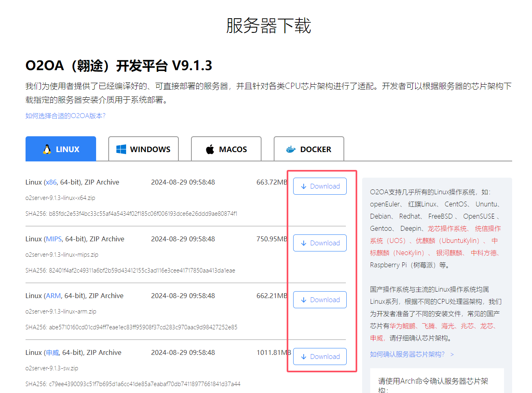Click download arrow icon for x86 package
The width and height of the screenshot is (532, 393).
(304, 186)
